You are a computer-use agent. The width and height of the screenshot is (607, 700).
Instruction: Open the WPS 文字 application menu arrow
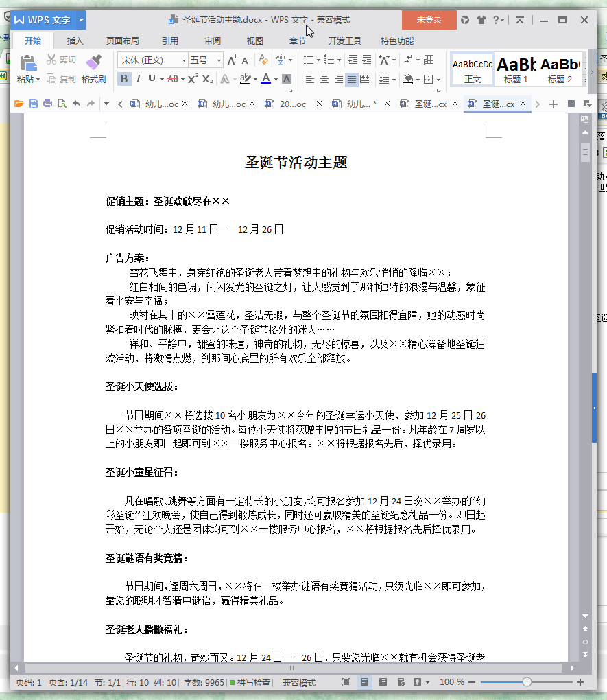[81, 20]
